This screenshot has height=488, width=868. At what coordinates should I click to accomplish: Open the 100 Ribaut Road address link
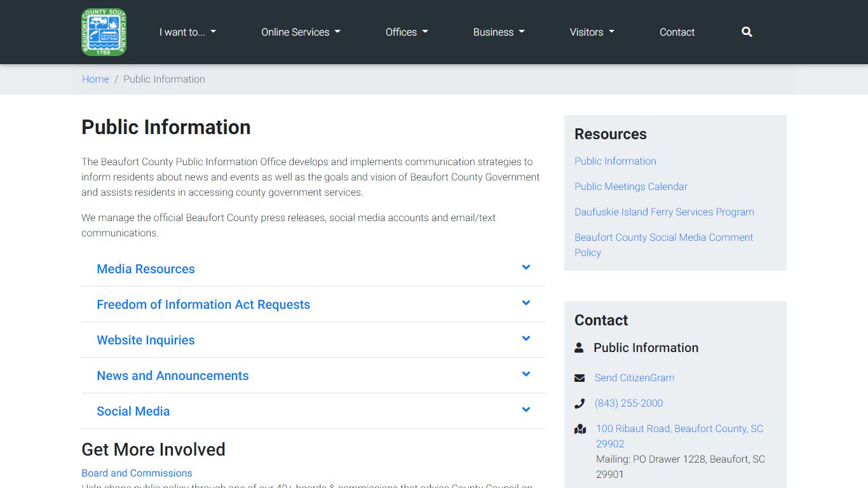[x=679, y=436]
